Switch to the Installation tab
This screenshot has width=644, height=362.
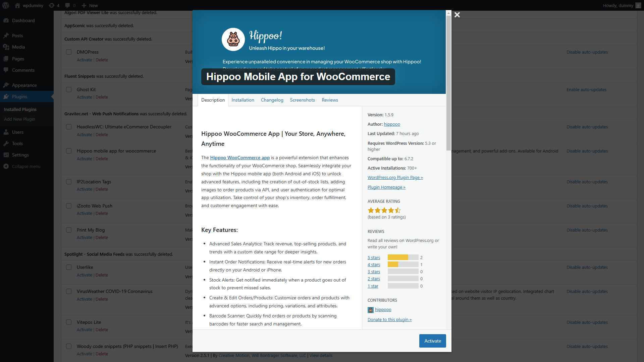[x=243, y=100]
